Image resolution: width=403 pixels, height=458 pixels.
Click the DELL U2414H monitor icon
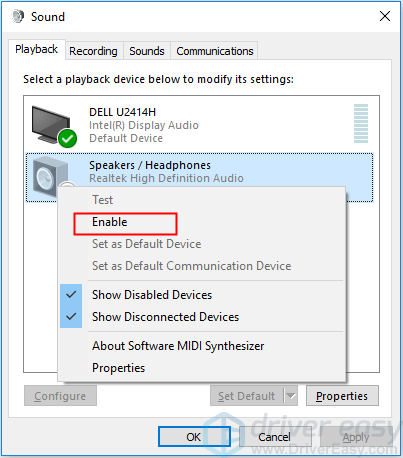[53, 125]
